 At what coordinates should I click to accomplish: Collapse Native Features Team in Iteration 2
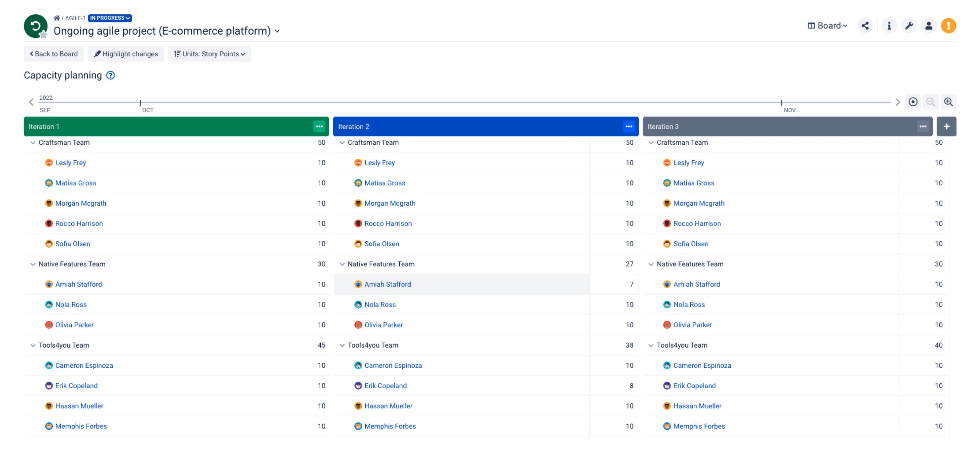pyautogui.click(x=342, y=264)
